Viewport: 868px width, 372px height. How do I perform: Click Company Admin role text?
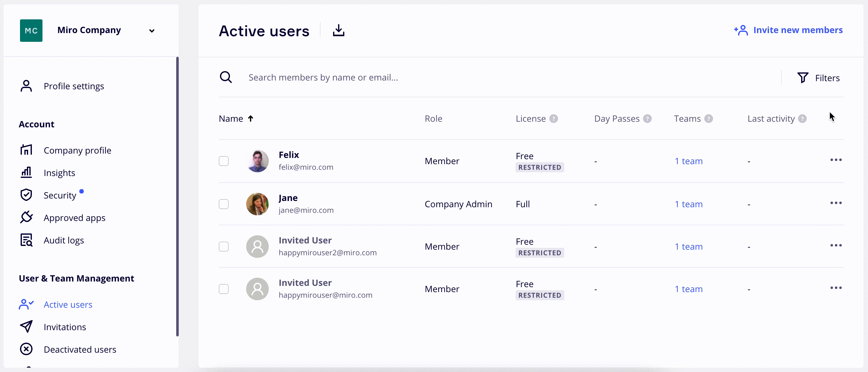click(458, 204)
